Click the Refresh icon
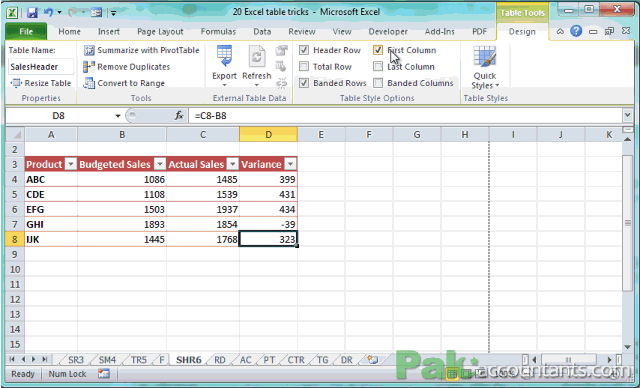Screen dimensions: 640x388 point(257,56)
